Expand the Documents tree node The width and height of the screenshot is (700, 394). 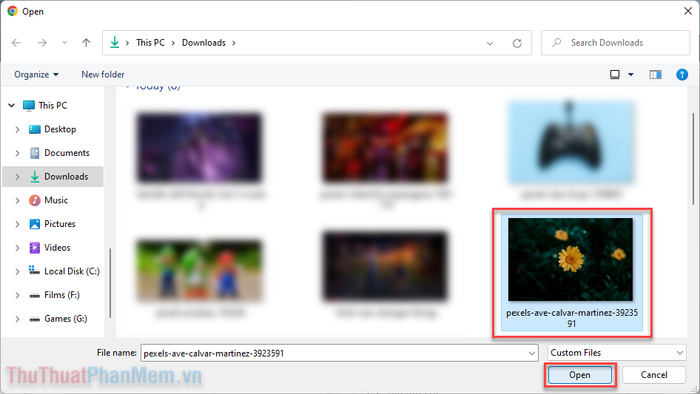click(x=17, y=153)
